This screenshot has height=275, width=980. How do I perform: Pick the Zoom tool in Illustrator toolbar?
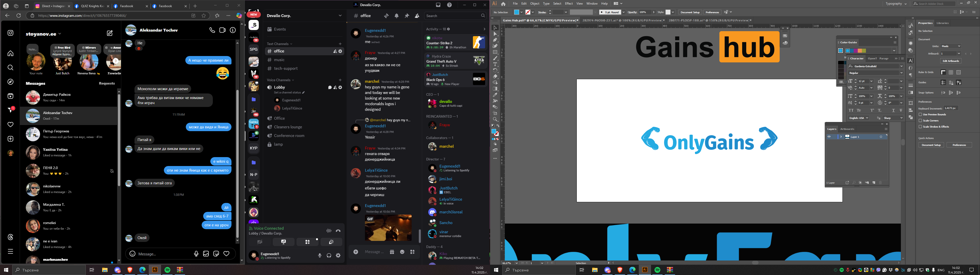click(x=495, y=119)
